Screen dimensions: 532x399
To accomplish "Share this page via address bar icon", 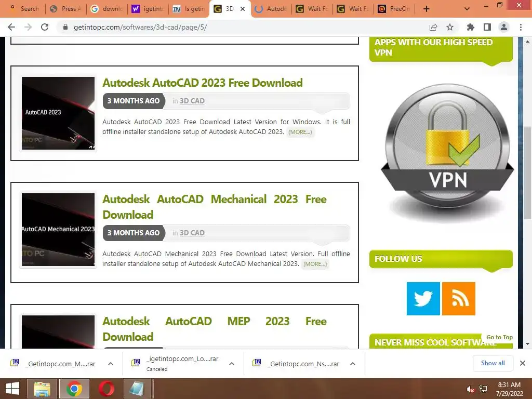I will click(x=433, y=27).
